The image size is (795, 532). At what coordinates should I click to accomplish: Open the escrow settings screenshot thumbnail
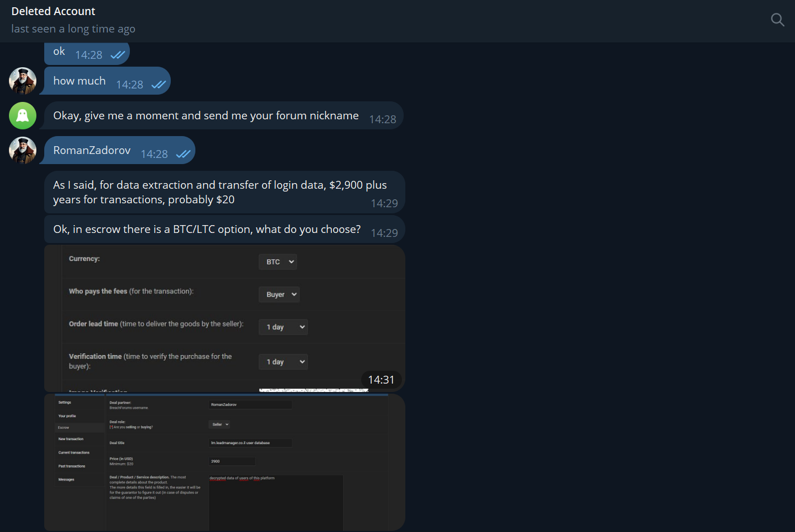225,318
